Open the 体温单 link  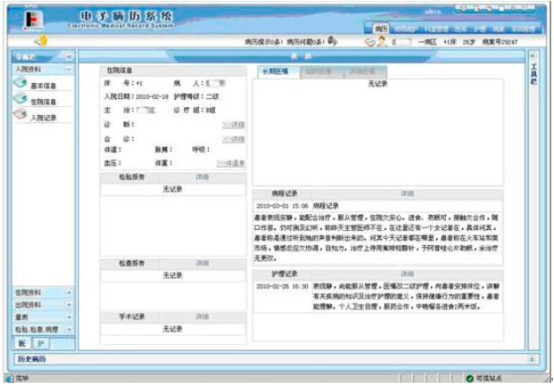click(230, 163)
